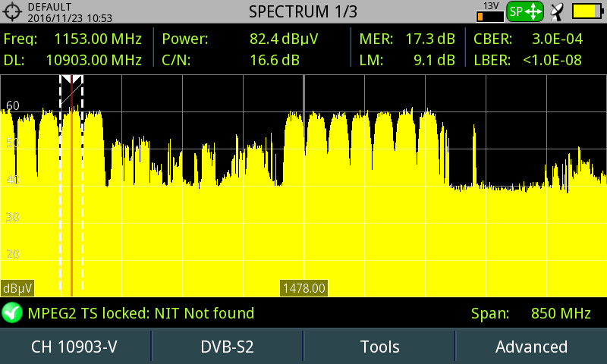Tap the satellite dish band icon
The height and width of the screenshot is (364, 607).
(557, 11)
